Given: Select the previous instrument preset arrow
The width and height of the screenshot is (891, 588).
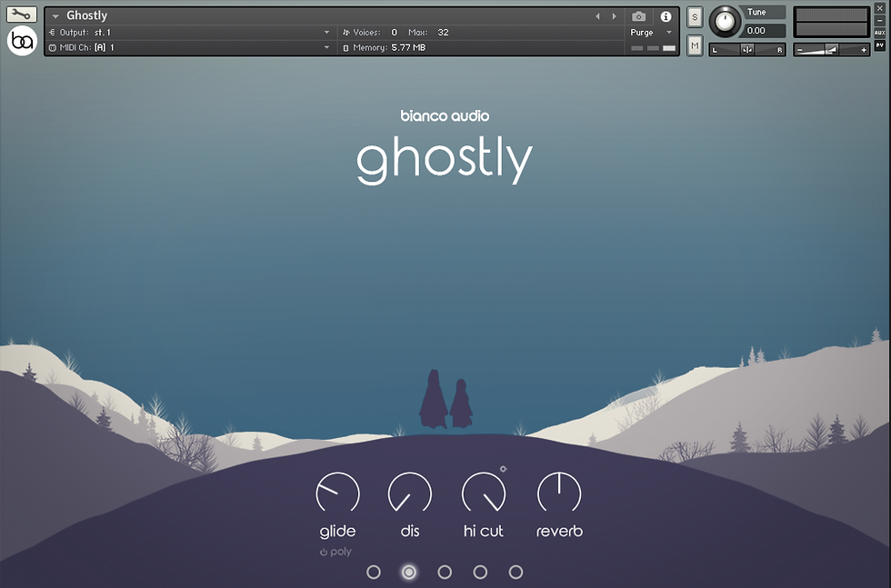Looking at the screenshot, I should (x=597, y=16).
